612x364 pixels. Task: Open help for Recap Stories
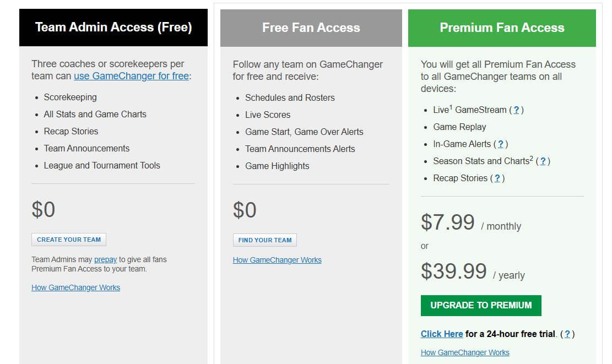[496, 178]
